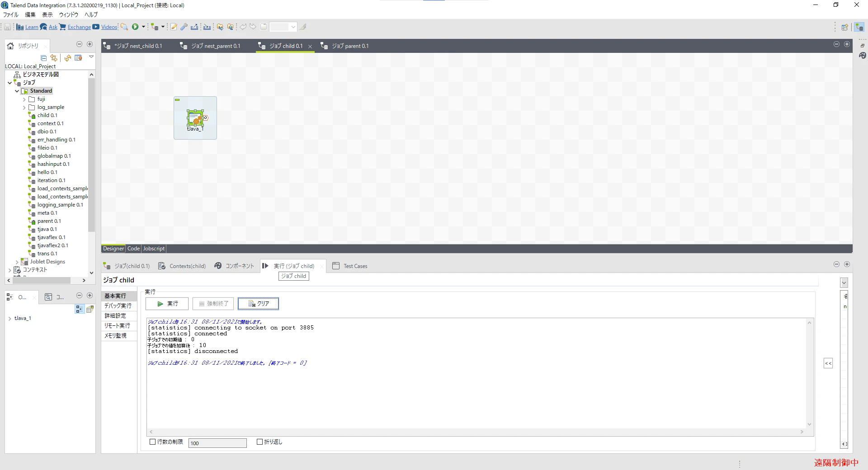This screenshot has width=868, height=470.
Task: Click the wrench project settings icon
Action: tap(184, 27)
